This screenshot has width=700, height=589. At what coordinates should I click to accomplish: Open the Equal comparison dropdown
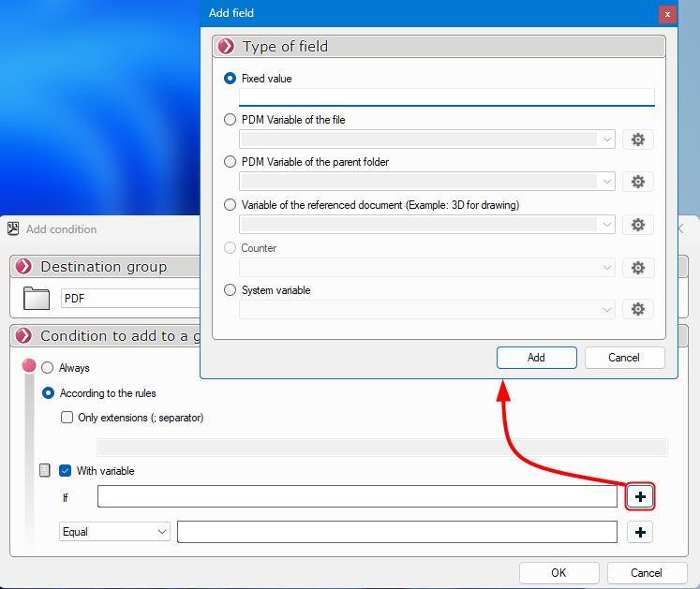[114, 532]
